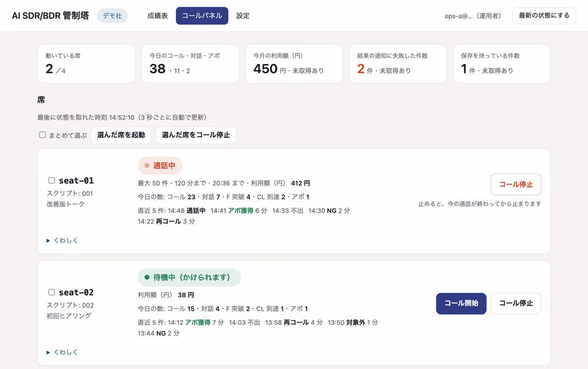Screen dimensions: 588x369
Task: Click the 今月の利用額（円）card
Action: point(294,64)
